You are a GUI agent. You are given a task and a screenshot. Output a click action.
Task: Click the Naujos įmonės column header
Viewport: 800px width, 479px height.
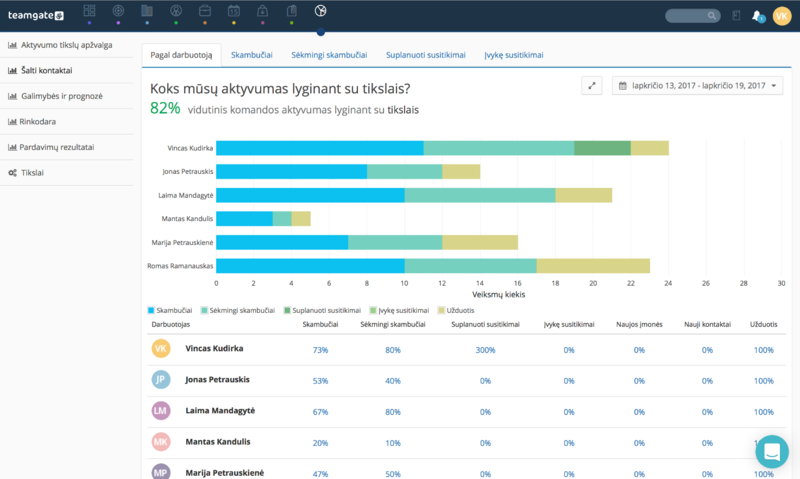pos(639,324)
